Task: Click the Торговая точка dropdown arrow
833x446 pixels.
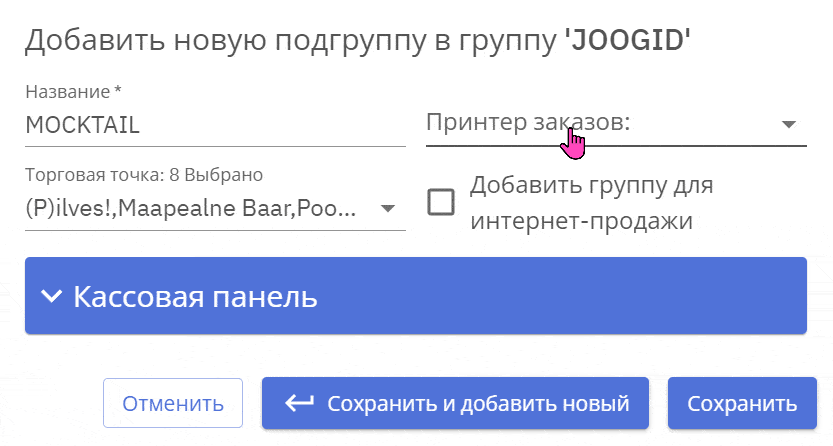Action: point(387,209)
